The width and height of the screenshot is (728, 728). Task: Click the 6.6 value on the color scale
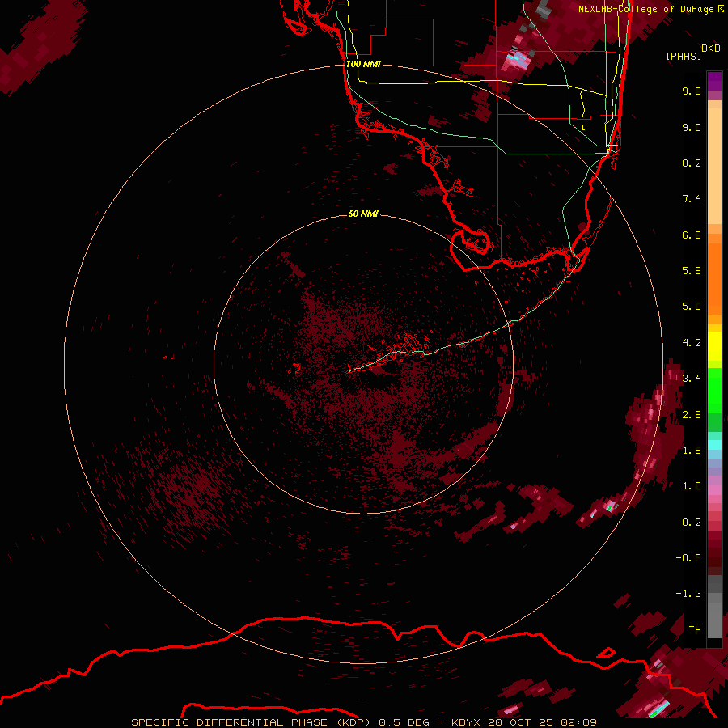(692, 235)
